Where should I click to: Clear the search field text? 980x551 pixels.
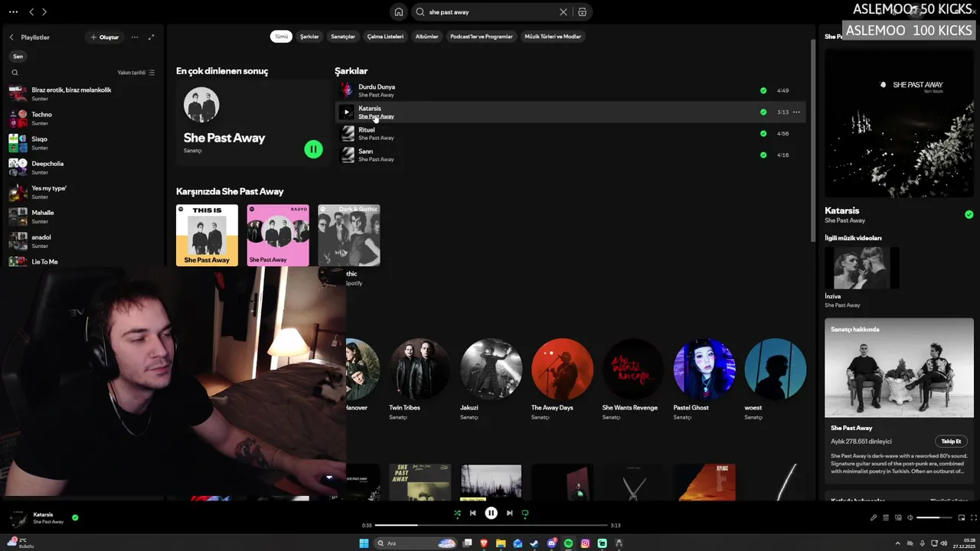point(563,12)
